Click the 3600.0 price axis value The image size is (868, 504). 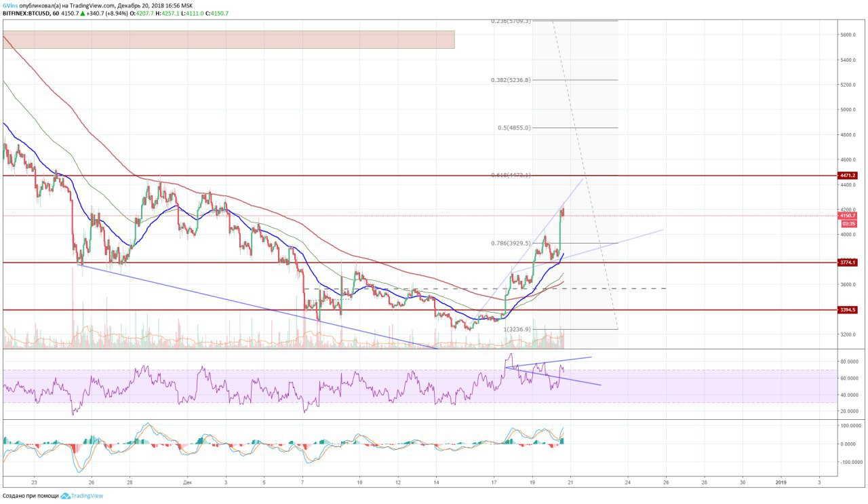[849, 284]
